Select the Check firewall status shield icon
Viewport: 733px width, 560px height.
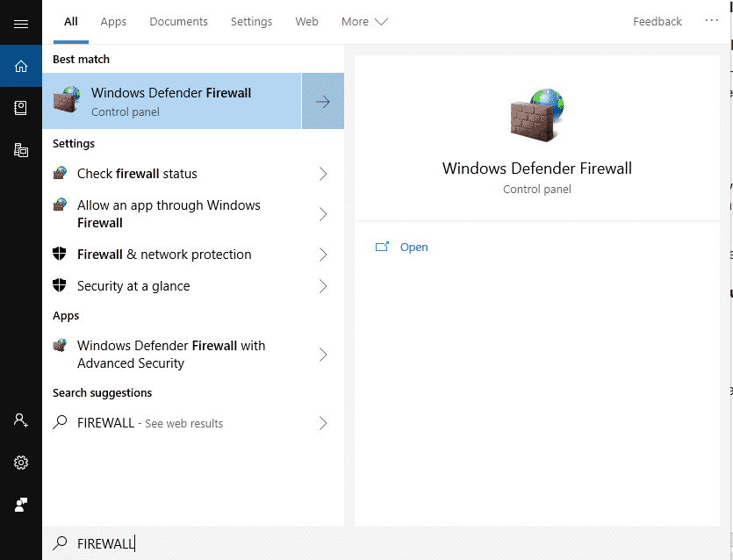click(x=59, y=173)
